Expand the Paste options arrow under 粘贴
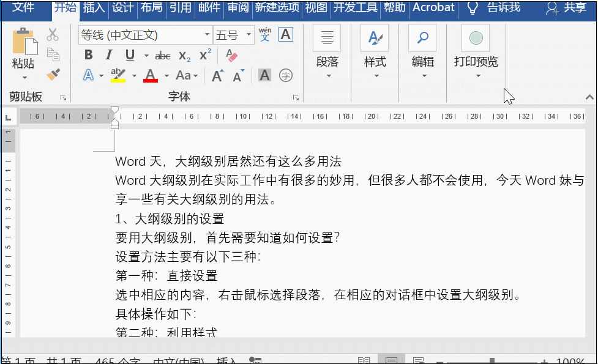The width and height of the screenshot is (598, 364). pyautogui.click(x=25, y=78)
